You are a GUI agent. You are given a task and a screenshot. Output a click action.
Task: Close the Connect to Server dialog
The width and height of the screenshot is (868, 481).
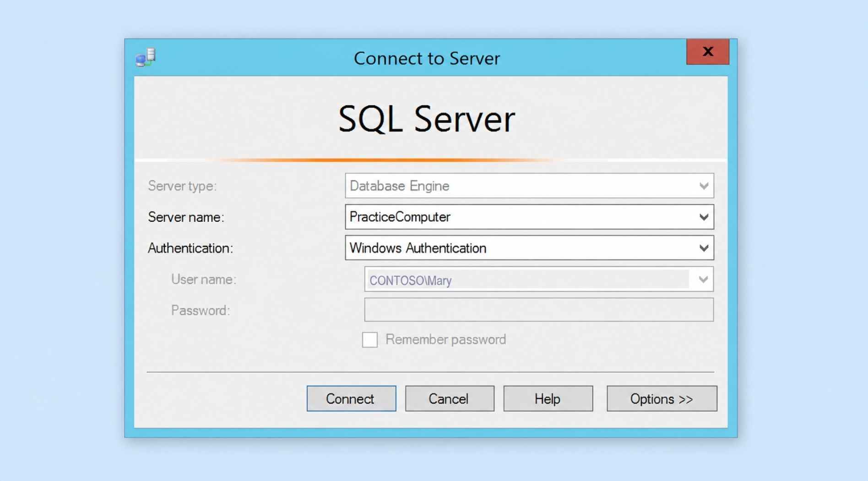[707, 52]
